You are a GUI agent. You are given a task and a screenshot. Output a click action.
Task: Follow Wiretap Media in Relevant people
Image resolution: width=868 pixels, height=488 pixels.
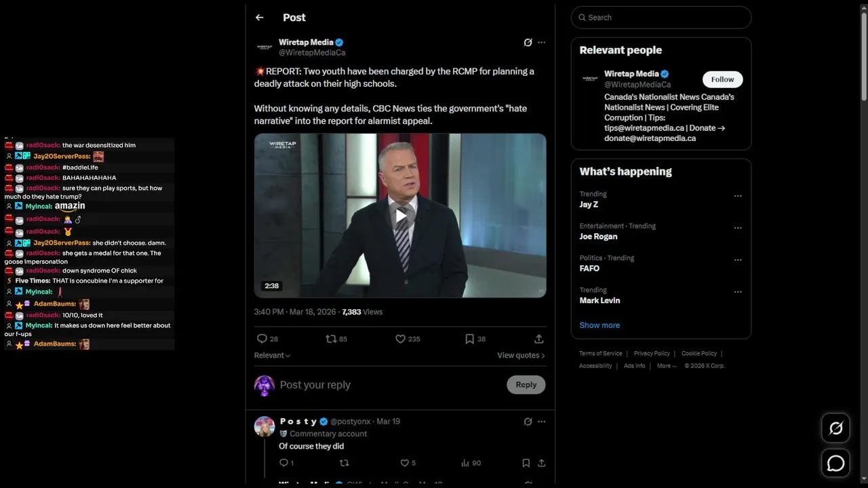pos(722,79)
